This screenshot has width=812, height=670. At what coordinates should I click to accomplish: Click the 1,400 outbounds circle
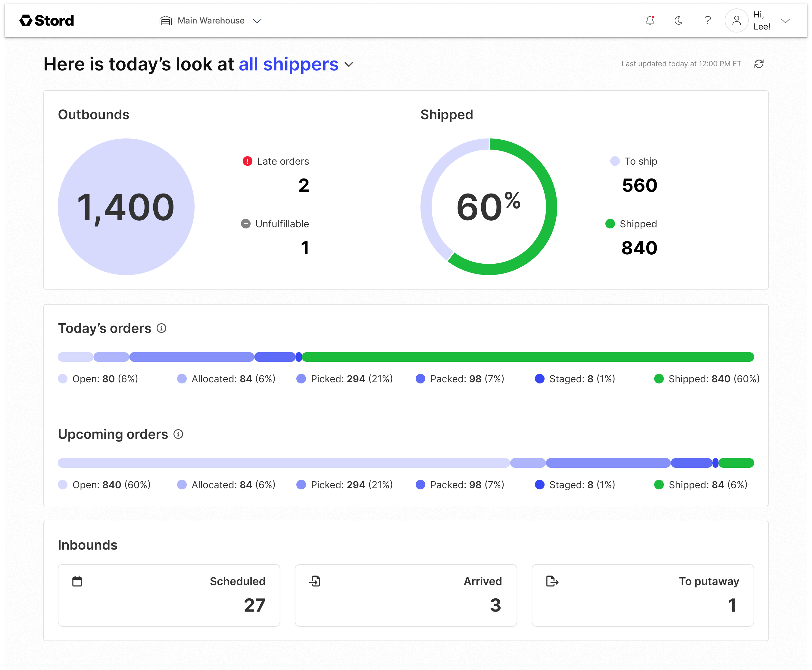(x=126, y=207)
